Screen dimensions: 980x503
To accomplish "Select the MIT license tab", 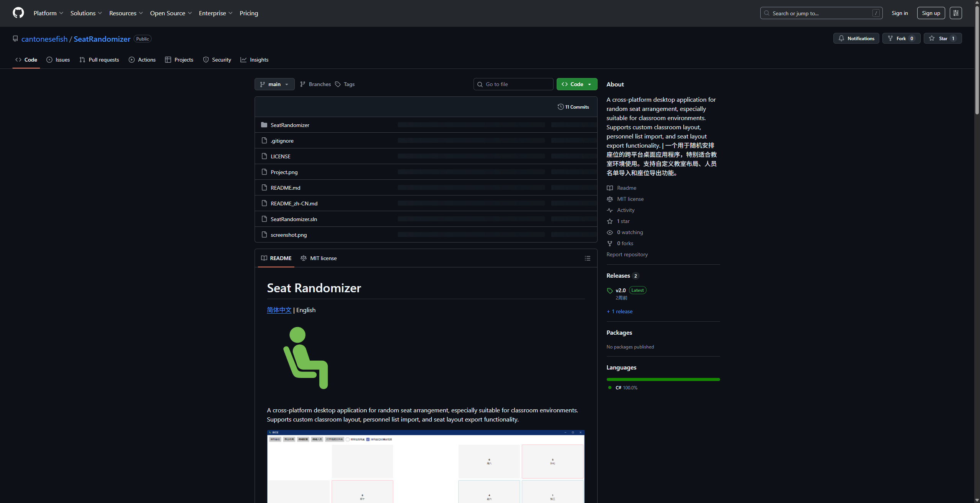I will (318, 258).
